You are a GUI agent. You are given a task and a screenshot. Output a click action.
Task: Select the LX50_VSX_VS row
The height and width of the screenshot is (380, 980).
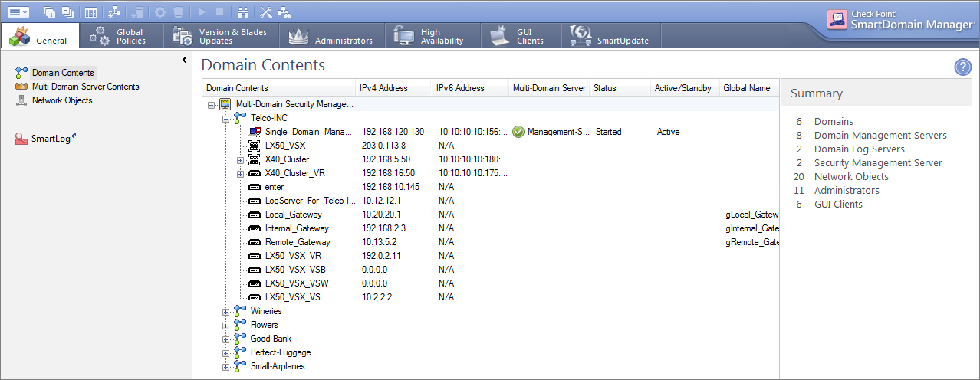point(491,297)
